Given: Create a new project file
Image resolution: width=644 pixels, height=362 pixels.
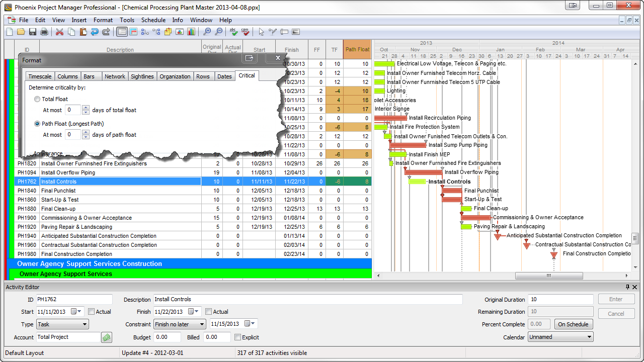Looking at the screenshot, I should 9,32.
